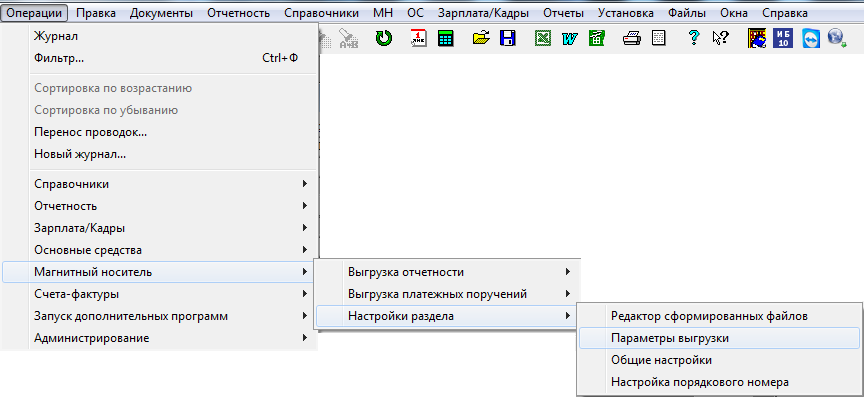Viewport: 864px width, 397px height.
Task: Expand the Отчетность submenu in dropdown
Action: tap(160, 206)
